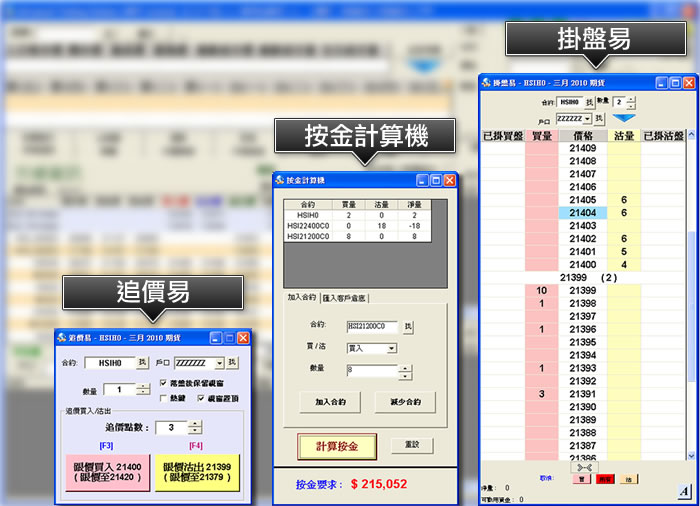Expand the 買/沽 dropdown showing 買入

pyautogui.click(x=391, y=348)
